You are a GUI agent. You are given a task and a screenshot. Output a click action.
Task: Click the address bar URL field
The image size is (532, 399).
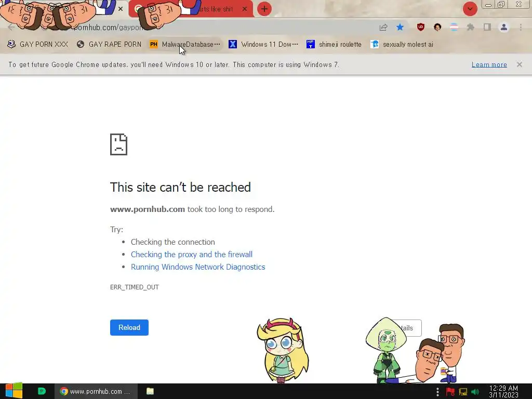(217, 28)
